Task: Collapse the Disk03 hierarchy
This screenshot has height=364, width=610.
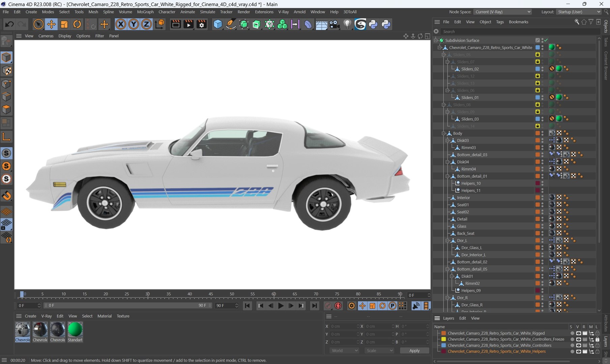Action: tap(448, 141)
